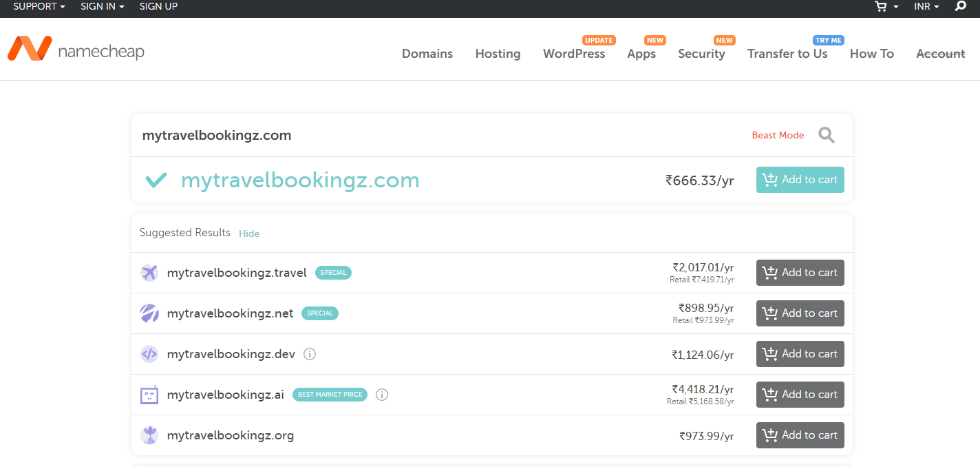
Task: Click the plant icon for .org domain
Action: [149, 435]
